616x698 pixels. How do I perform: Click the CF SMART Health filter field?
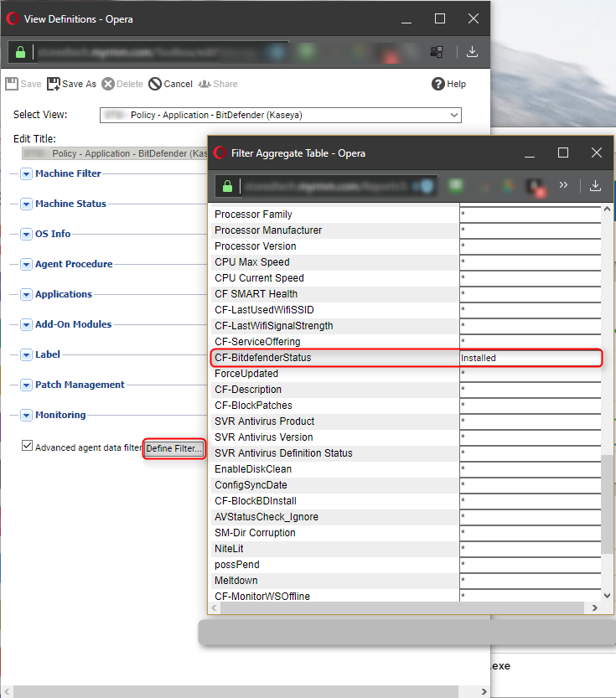(531, 294)
